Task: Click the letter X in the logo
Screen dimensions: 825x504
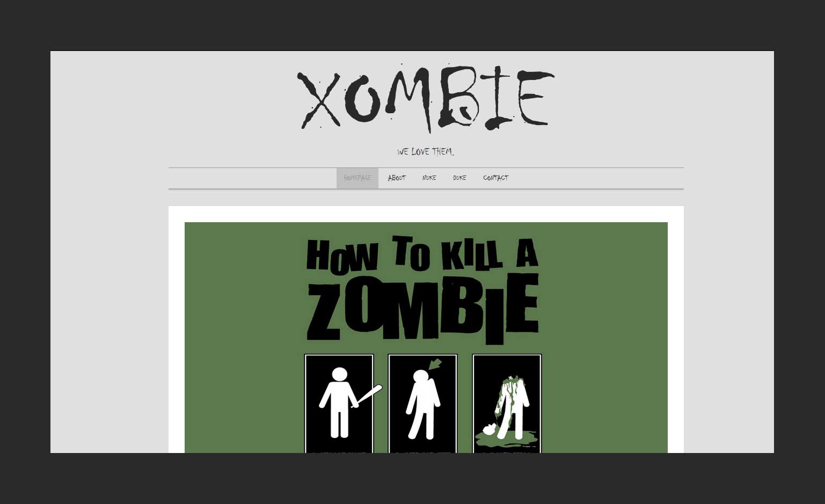Action: [x=320, y=100]
